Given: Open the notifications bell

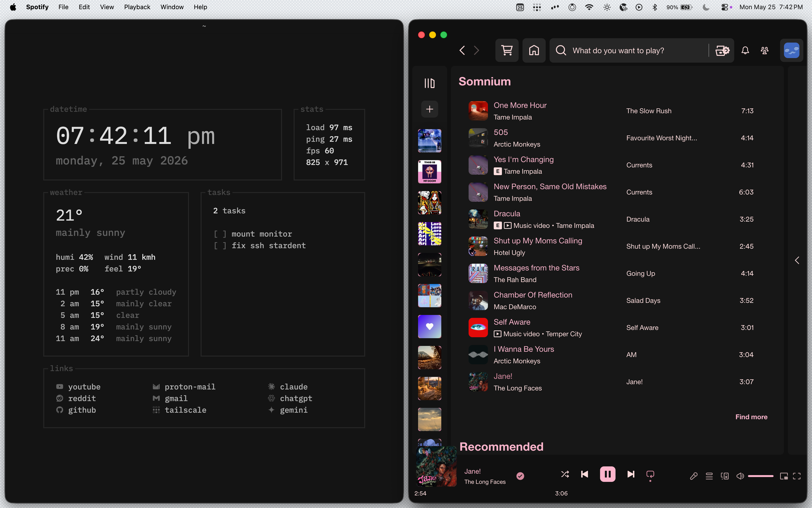Looking at the screenshot, I should 745,50.
